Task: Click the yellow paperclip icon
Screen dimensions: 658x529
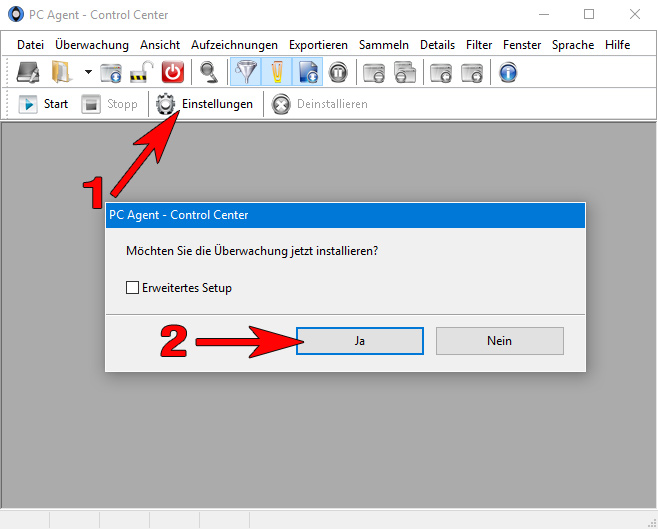Action: (x=277, y=72)
